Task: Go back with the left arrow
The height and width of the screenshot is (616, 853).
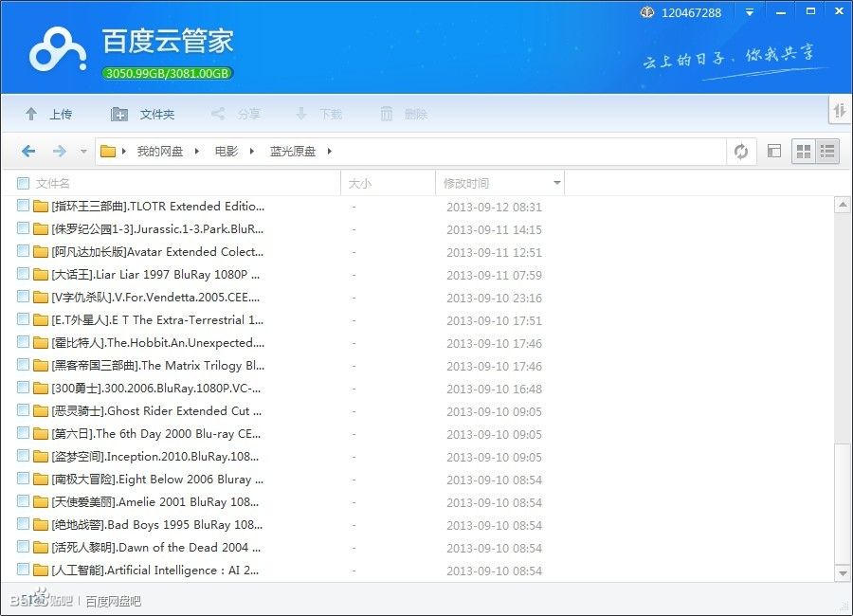Action: coord(28,152)
